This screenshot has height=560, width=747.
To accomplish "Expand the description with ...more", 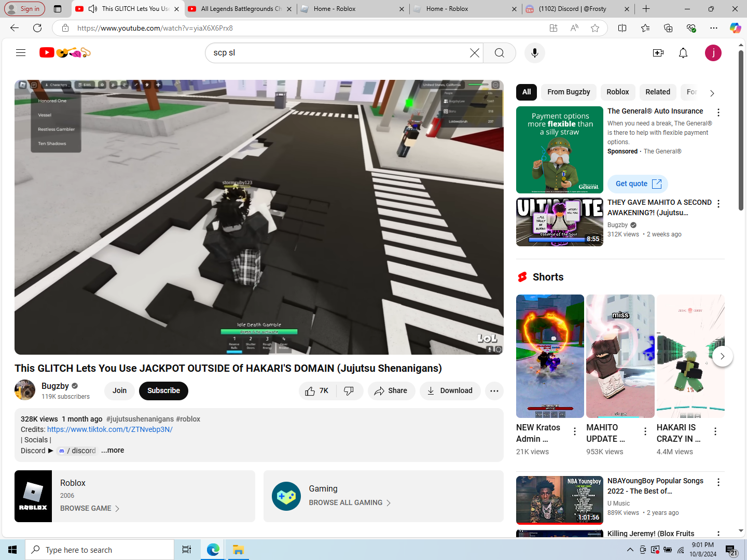I will click(113, 450).
